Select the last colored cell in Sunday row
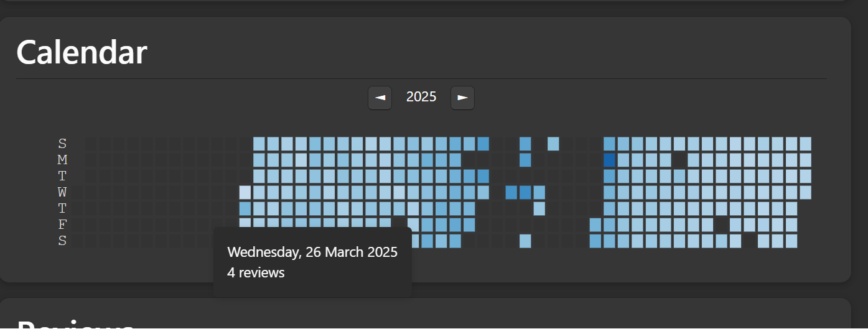The width and height of the screenshot is (868, 329). coord(806,144)
